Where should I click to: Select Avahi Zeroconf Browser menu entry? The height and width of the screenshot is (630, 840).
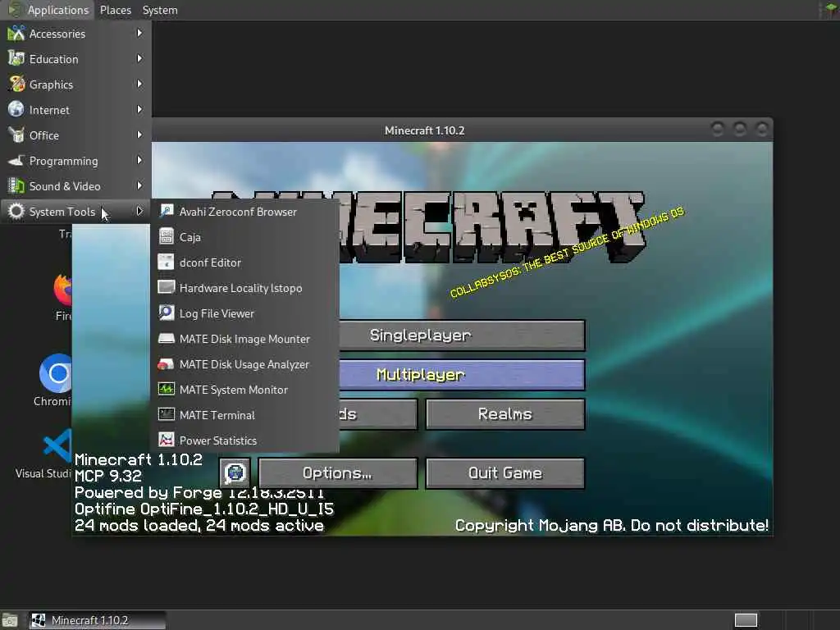tap(245, 211)
